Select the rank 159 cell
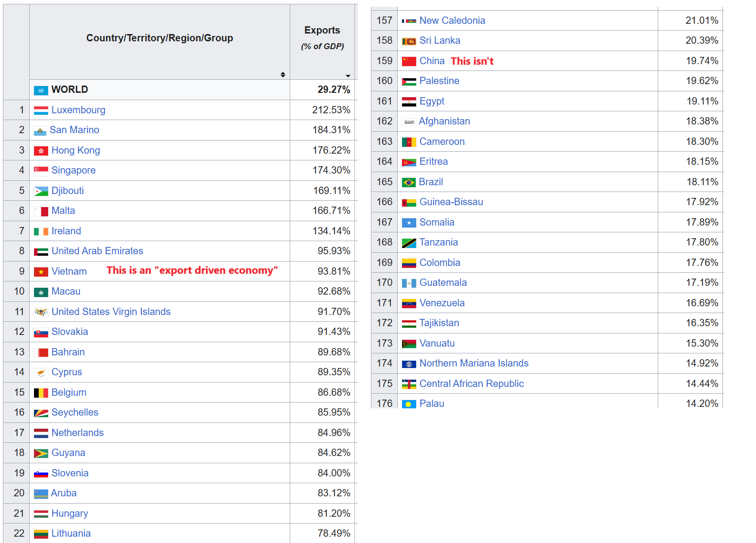 click(x=384, y=61)
